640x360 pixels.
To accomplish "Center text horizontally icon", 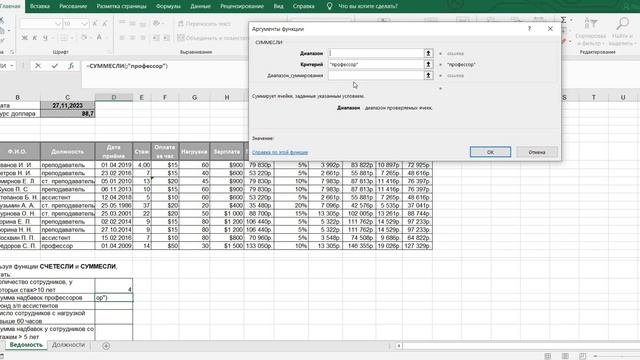I will tap(132, 38).
